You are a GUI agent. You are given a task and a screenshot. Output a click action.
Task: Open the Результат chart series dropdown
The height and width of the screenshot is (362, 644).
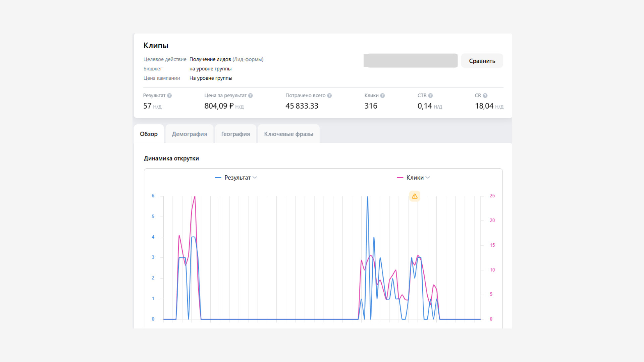click(255, 178)
